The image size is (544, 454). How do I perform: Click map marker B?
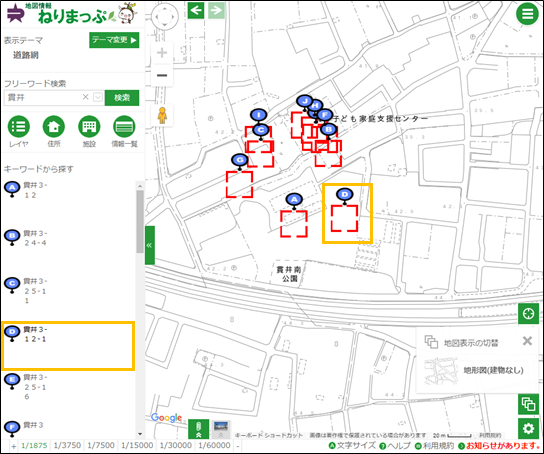click(329, 131)
